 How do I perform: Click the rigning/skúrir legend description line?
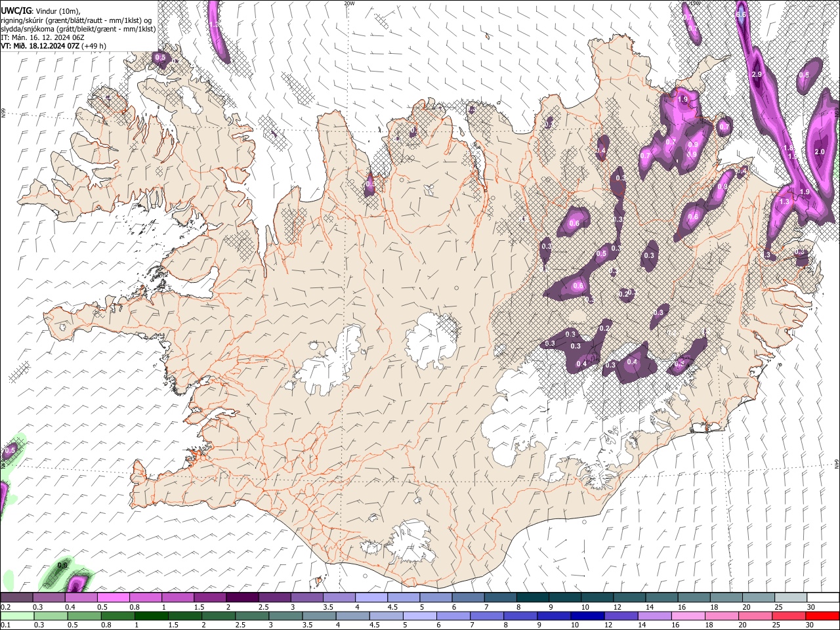[x=77, y=20]
